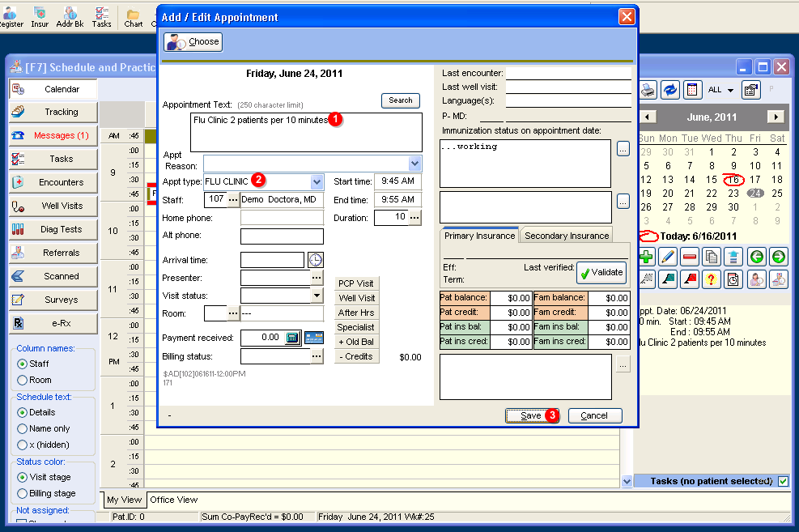Click the teal flag icon
Screen dimensions: 799x532
point(667,279)
